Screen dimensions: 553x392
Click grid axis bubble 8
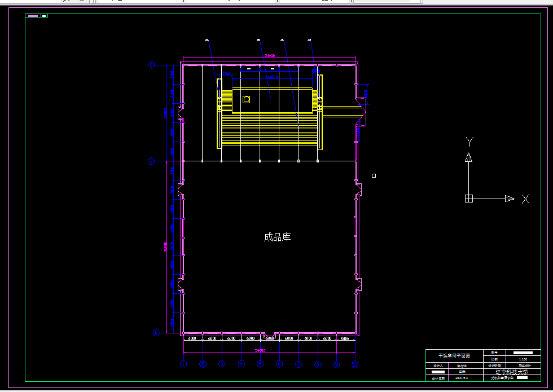point(318,365)
